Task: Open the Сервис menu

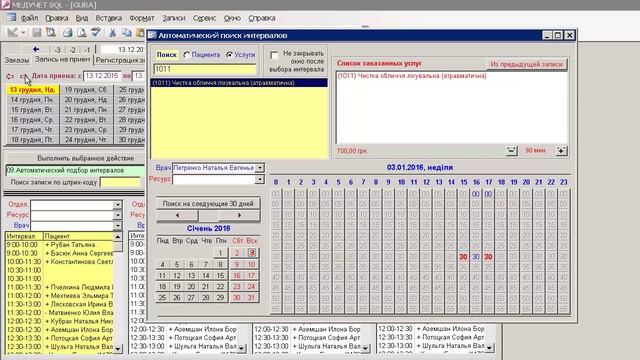Action: pos(204,18)
